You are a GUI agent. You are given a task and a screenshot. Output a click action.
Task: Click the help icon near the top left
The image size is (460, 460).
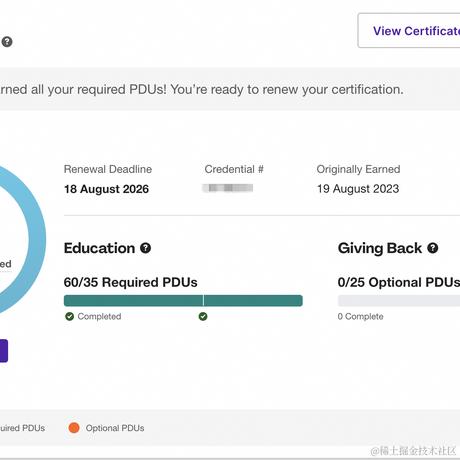(7, 42)
